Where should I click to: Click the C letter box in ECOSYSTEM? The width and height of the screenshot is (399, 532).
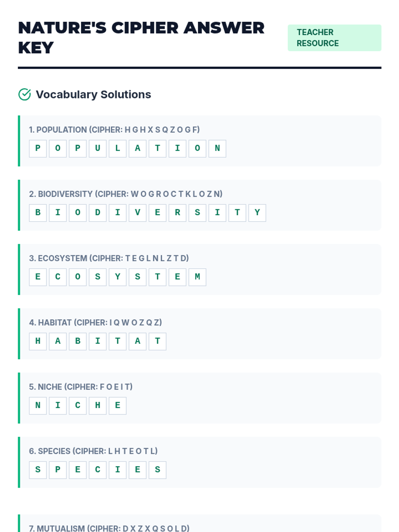[58, 277]
